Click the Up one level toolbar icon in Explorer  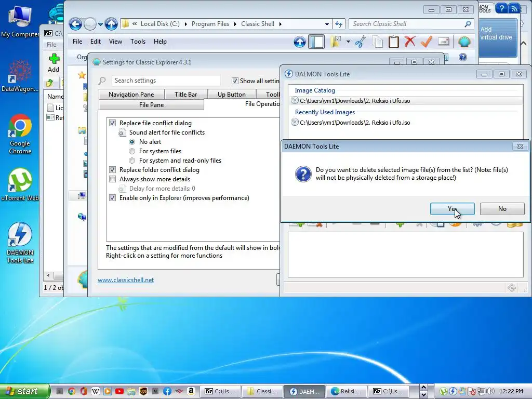pyautogui.click(x=300, y=42)
